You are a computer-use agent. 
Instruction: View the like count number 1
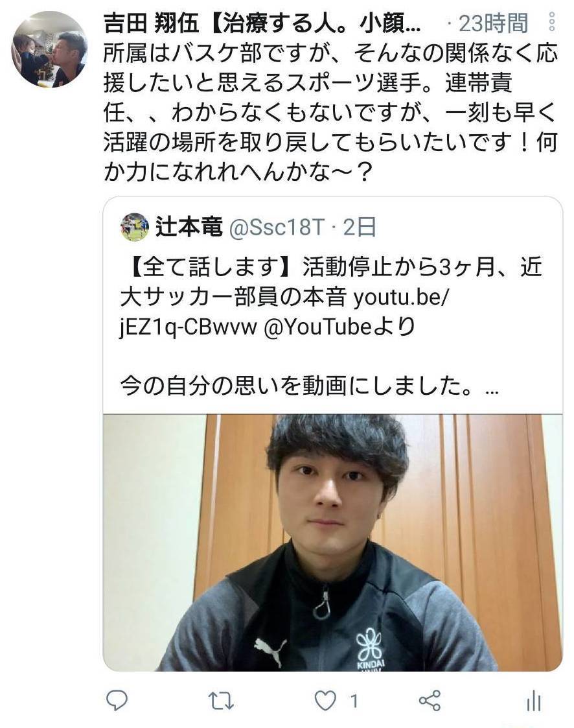pos(354,701)
